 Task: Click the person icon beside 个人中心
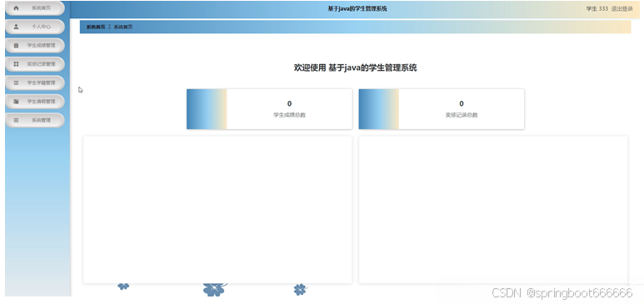(x=17, y=27)
